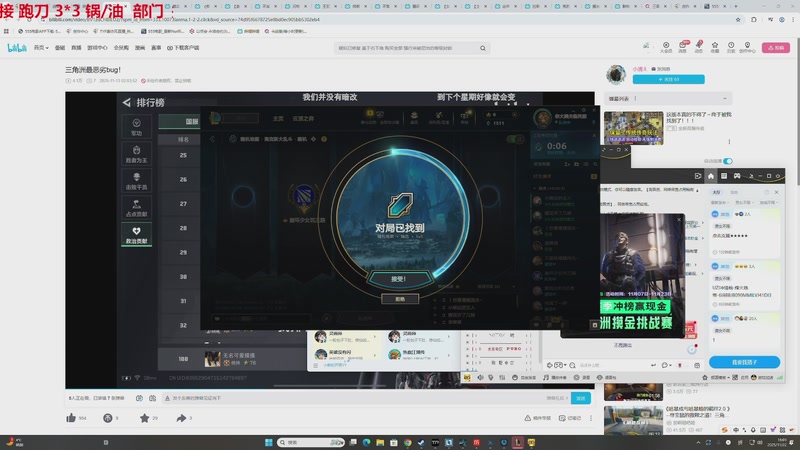Image resolution: width=800 pixels, height=450 pixels.
Task: Click the pink 投稿 upload button
Action: (776, 47)
